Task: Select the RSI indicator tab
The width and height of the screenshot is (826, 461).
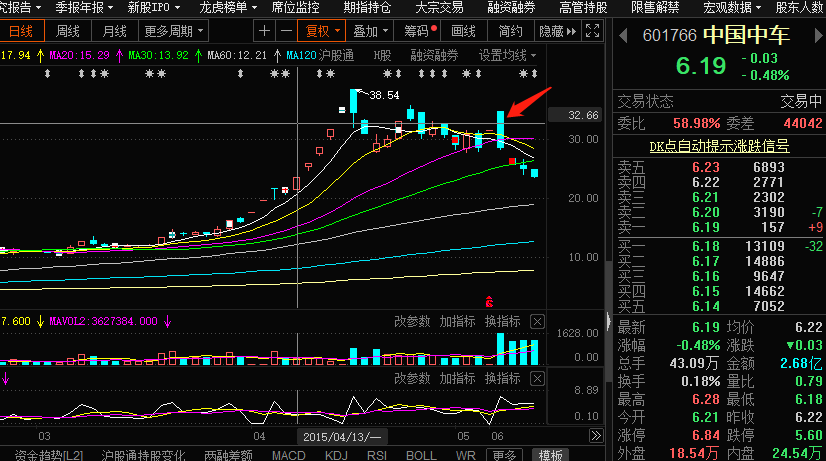Action: (377, 455)
